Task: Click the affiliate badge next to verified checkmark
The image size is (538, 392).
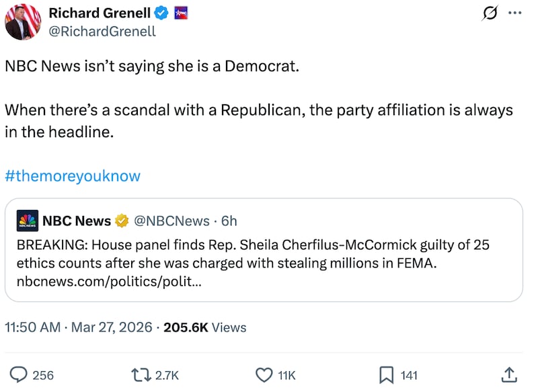Action: coord(180,13)
